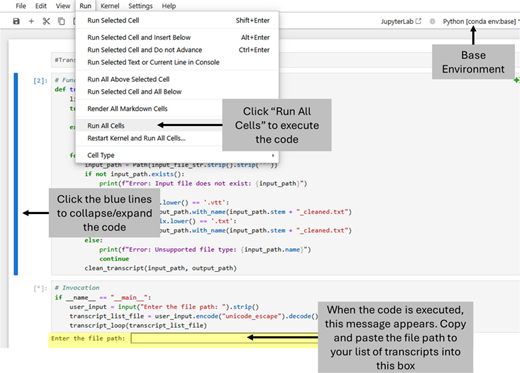
Task: Open the View menu
Action: coord(63,6)
